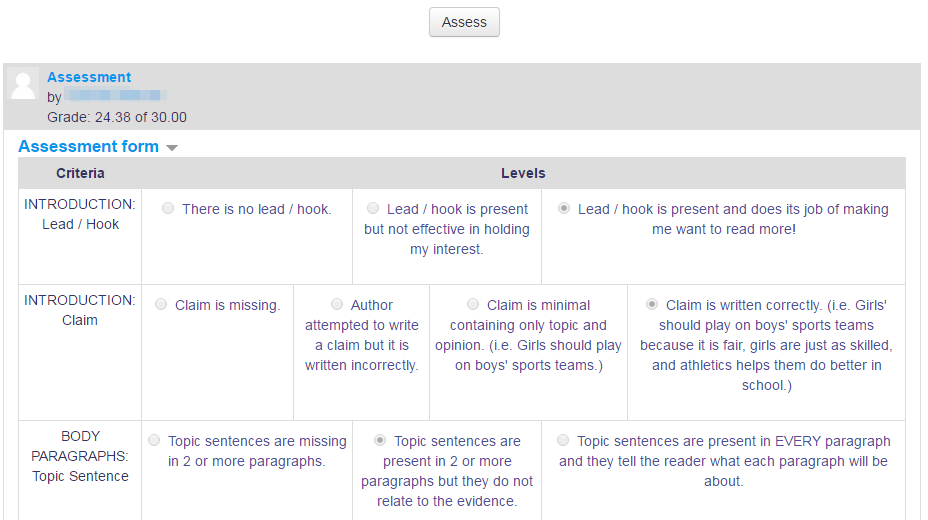Select "Lead / hook is present but not effective" option
Image resolution: width=928 pixels, height=520 pixels.
click(373, 208)
